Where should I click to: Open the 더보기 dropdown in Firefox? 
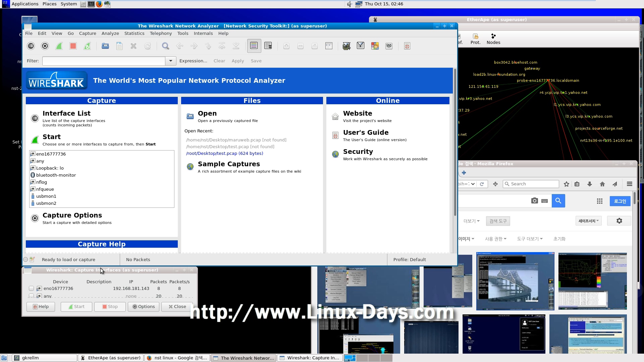click(x=472, y=221)
